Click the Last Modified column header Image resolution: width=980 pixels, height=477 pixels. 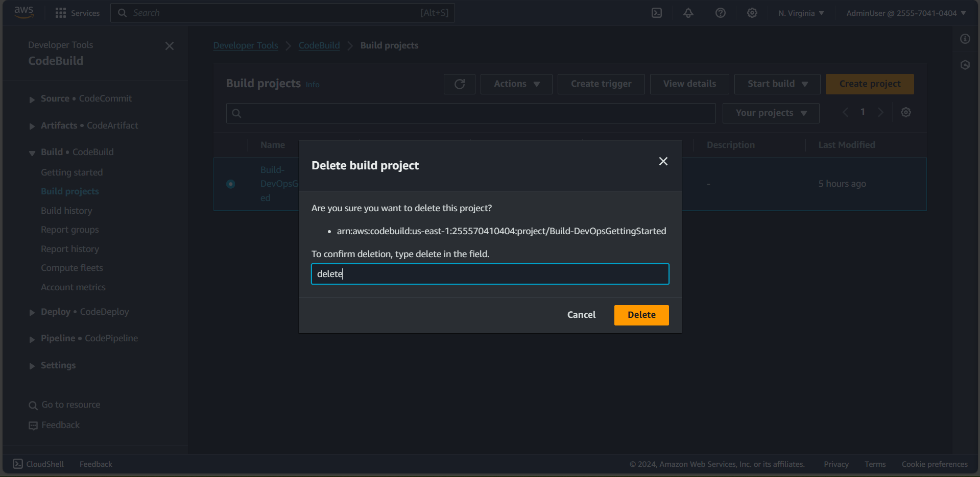click(x=847, y=145)
